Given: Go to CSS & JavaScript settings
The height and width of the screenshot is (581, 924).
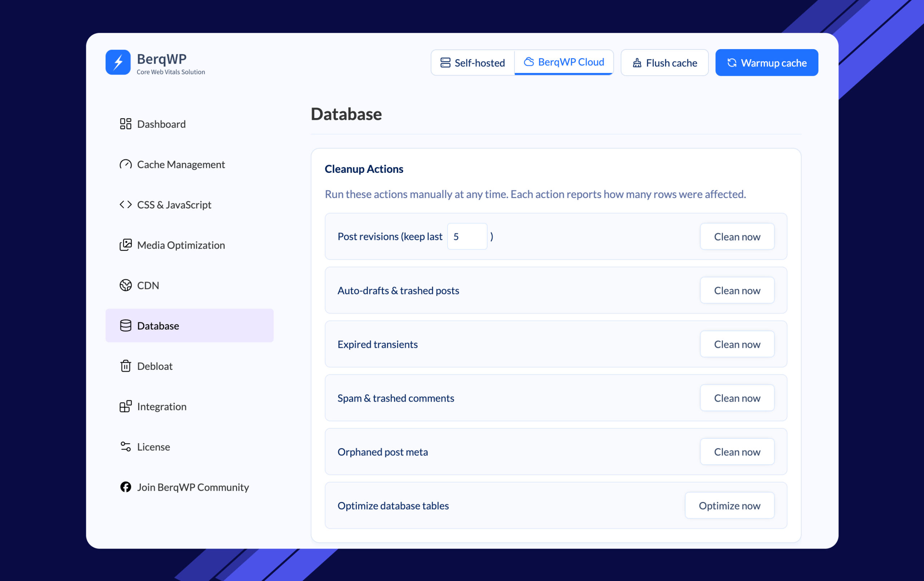Looking at the screenshot, I should click(189, 205).
